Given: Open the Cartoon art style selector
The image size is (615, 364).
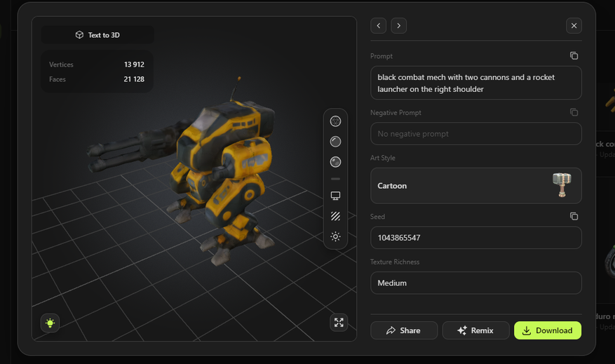Looking at the screenshot, I should pyautogui.click(x=475, y=186).
